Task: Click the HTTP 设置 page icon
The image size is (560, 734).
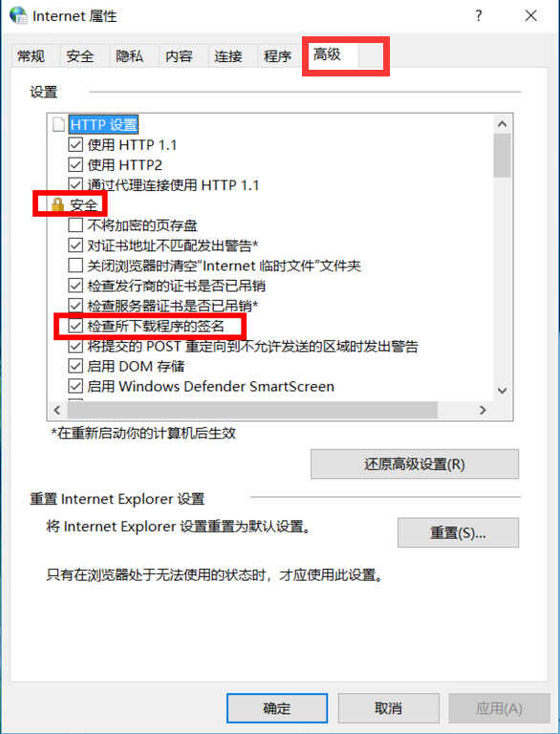Action: click(58, 124)
